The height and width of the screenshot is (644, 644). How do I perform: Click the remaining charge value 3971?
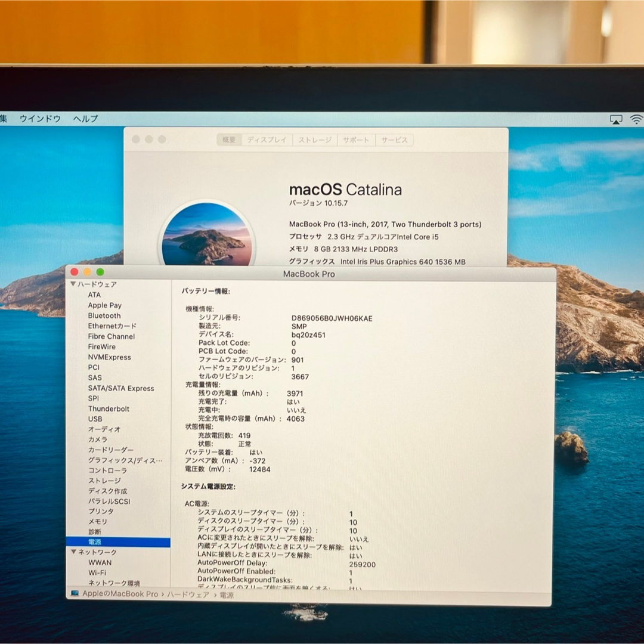(295, 394)
